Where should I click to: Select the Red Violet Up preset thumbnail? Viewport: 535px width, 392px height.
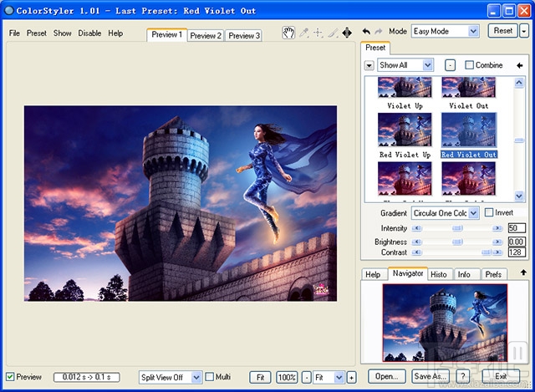405,130
